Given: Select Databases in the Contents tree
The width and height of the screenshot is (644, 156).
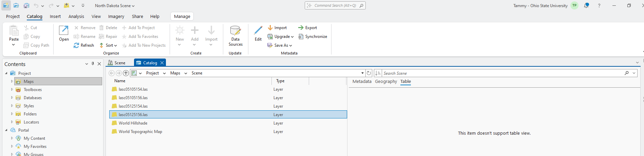Looking at the screenshot, I should (x=33, y=98).
